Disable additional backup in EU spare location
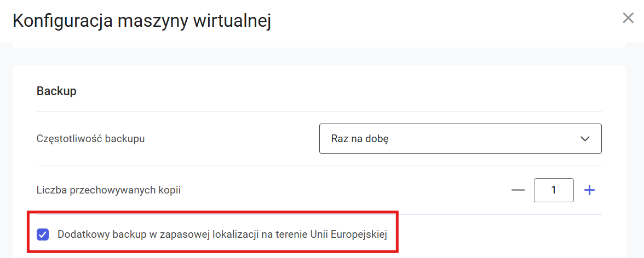The height and width of the screenshot is (258, 644). click(43, 235)
